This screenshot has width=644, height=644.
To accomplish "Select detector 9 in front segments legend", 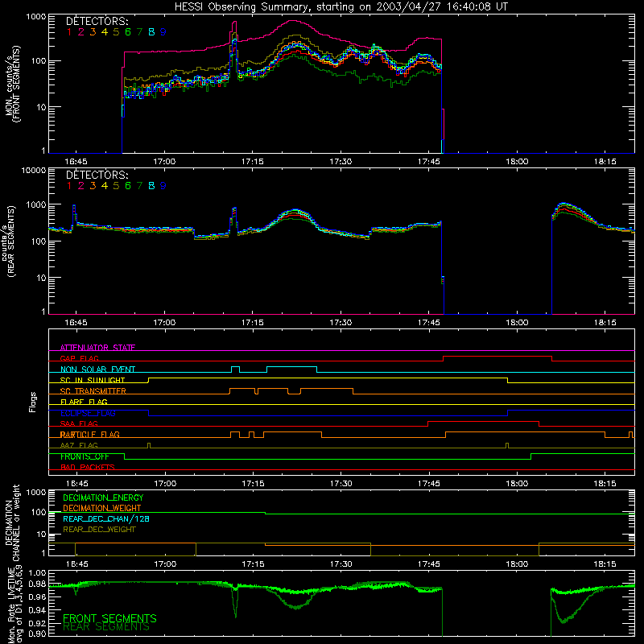I will [x=163, y=32].
